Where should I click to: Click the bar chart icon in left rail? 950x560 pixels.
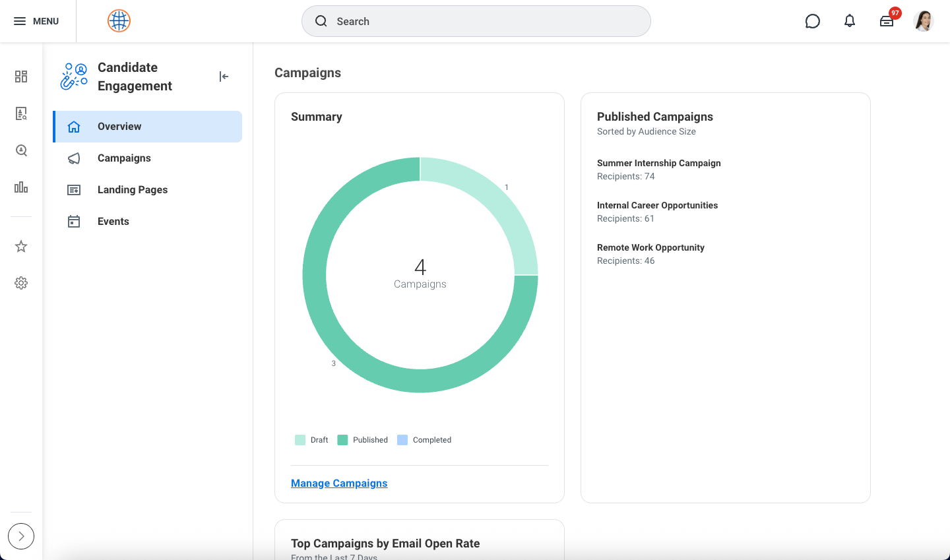click(21, 187)
